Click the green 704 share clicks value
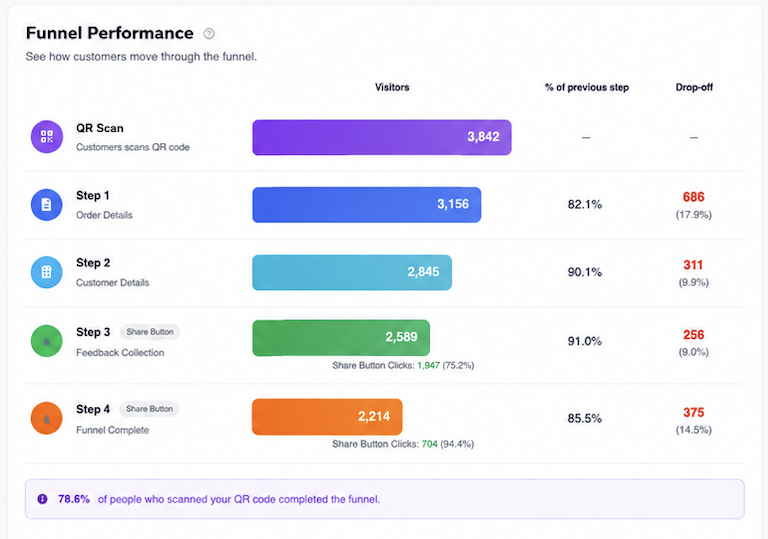This screenshot has width=768, height=539. (x=430, y=444)
